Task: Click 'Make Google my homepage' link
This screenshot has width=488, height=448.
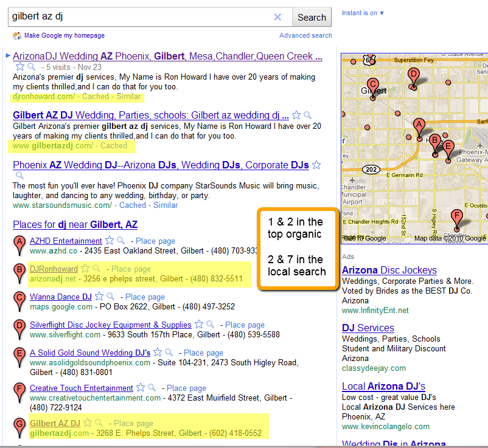Action: (x=64, y=35)
